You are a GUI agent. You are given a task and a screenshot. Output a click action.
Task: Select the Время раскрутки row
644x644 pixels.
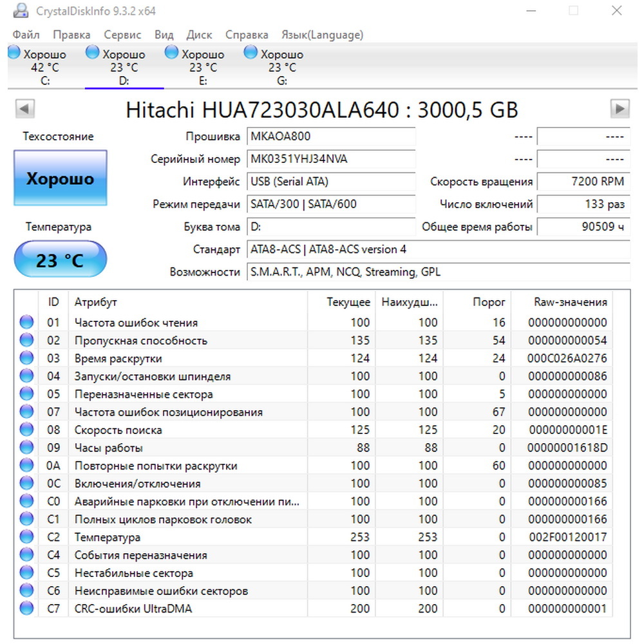(x=315, y=358)
